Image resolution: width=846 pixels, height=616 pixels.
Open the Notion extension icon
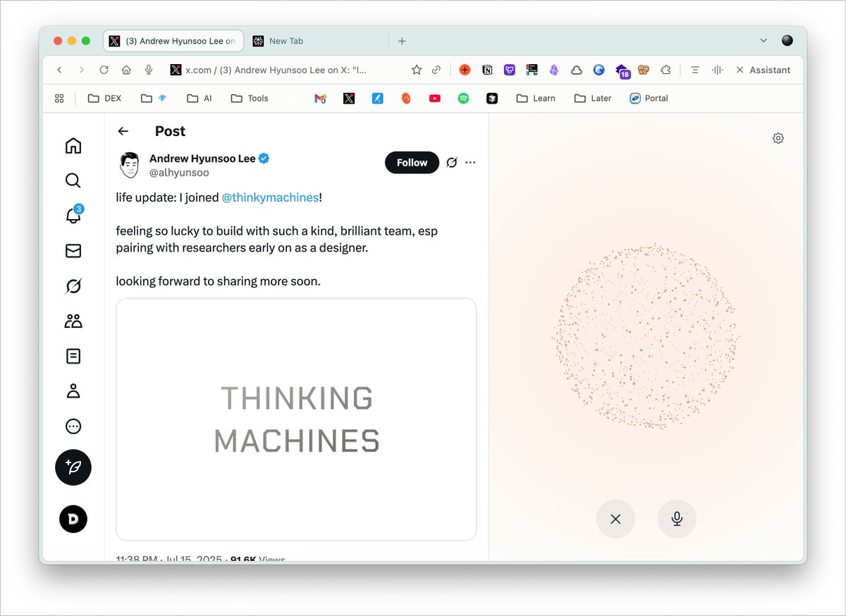click(487, 70)
